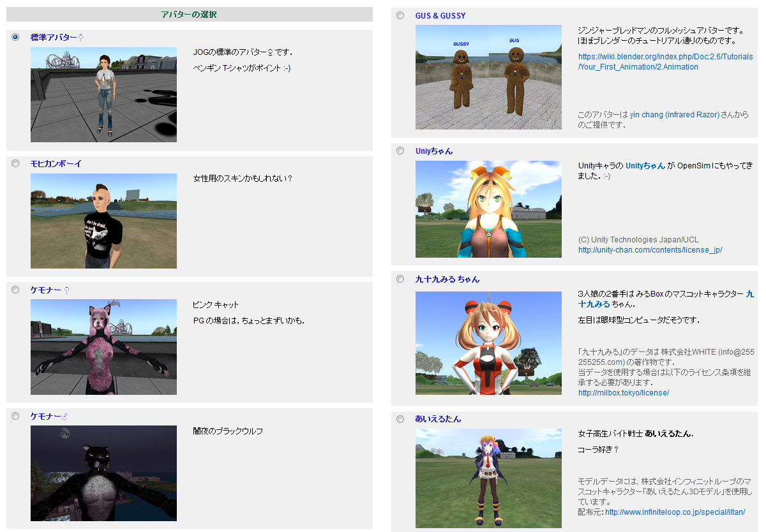Screen dimensions: 766x532
Task: Click the Unityちゃん avatar thumbnail
Action: pos(488,209)
